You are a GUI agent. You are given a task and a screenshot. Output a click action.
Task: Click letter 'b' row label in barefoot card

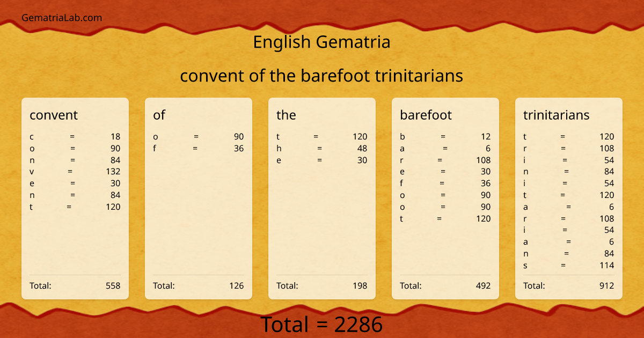click(402, 137)
